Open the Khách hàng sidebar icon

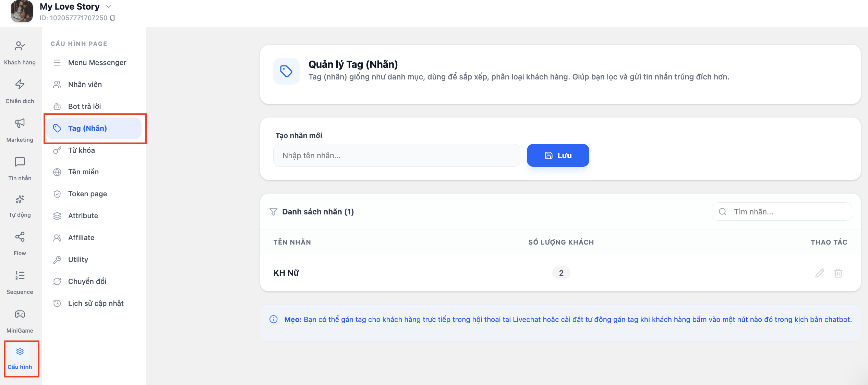[20, 46]
